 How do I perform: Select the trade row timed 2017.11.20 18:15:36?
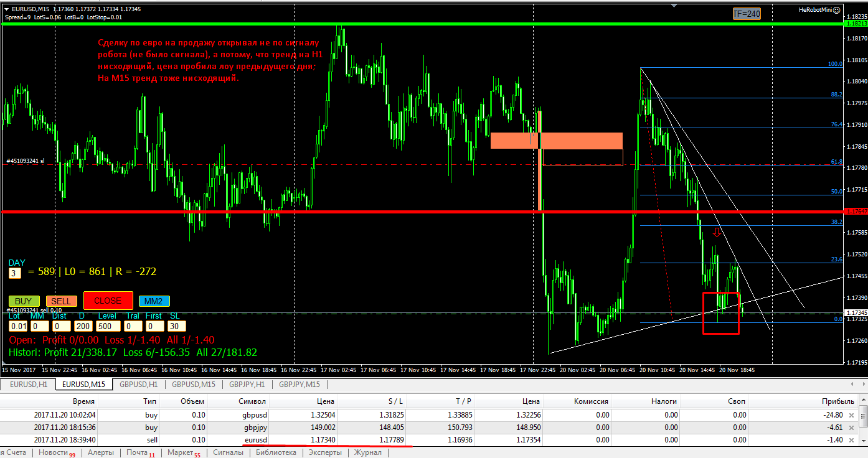(x=430, y=428)
